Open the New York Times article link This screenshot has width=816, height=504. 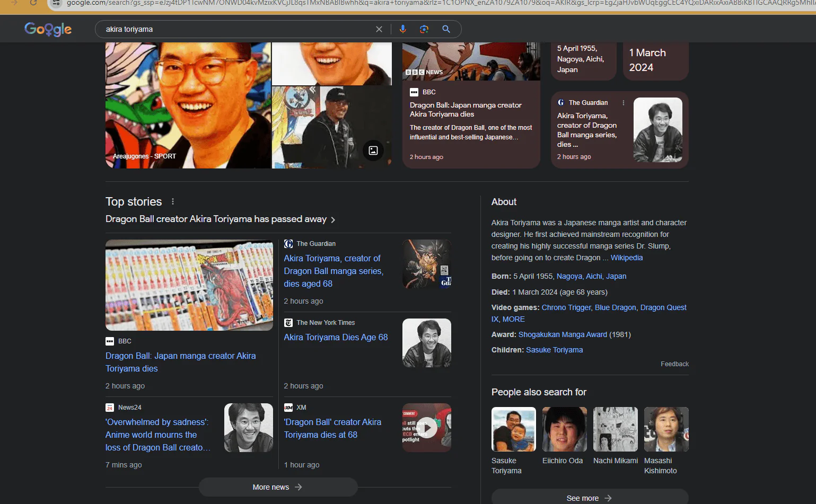[x=336, y=337]
